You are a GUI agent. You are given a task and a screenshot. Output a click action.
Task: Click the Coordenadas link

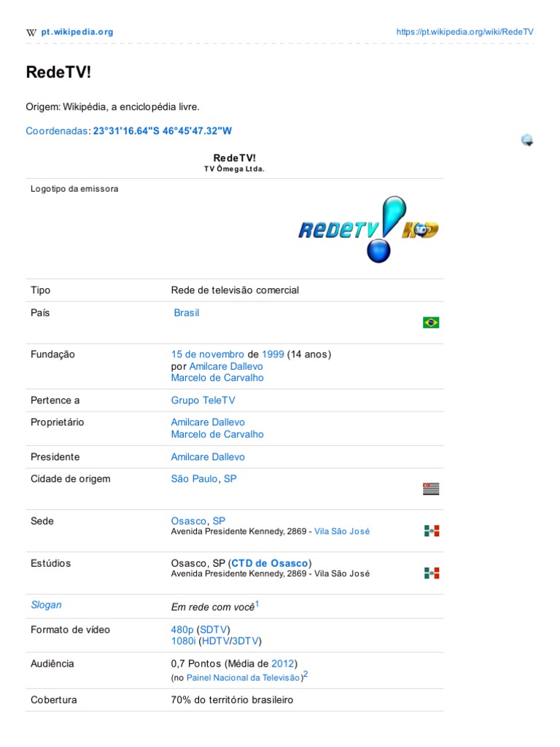point(57,131)
